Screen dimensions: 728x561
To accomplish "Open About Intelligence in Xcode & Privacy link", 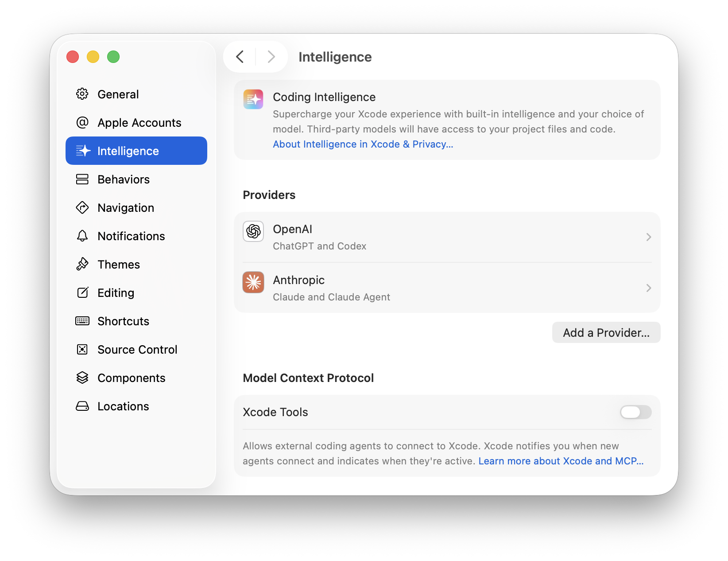I will pos(363,144).
